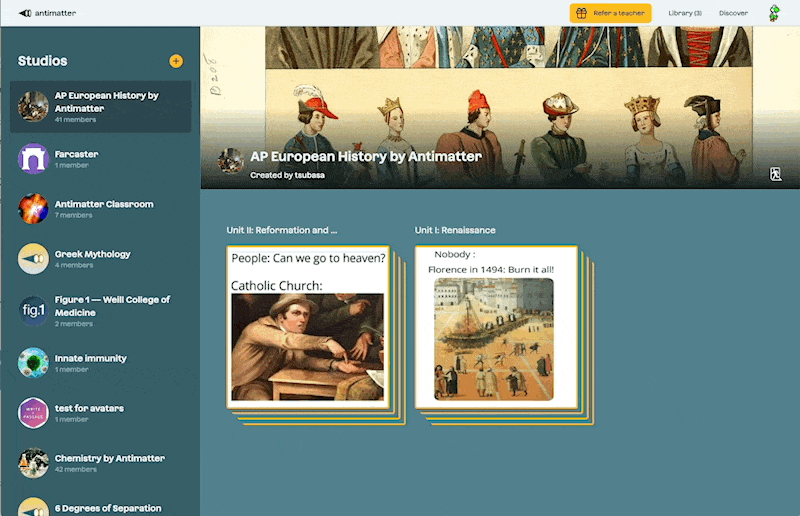Click 7 members under Antimatter Classroom

(x=73, y=215)
